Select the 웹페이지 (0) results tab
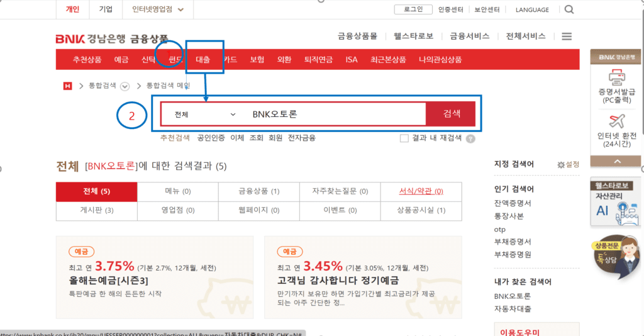The height and width of the screenshot is (336, 644). click(258, 210)
